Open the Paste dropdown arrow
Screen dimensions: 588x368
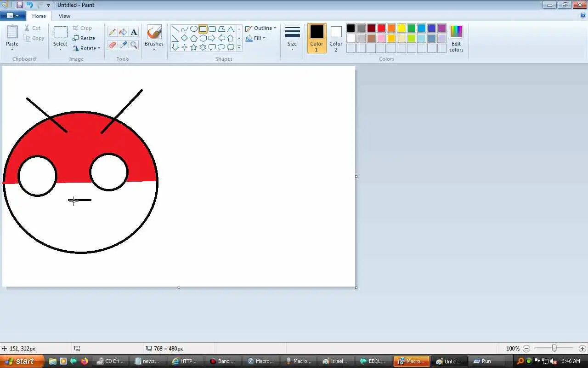(x=12, y=49)
